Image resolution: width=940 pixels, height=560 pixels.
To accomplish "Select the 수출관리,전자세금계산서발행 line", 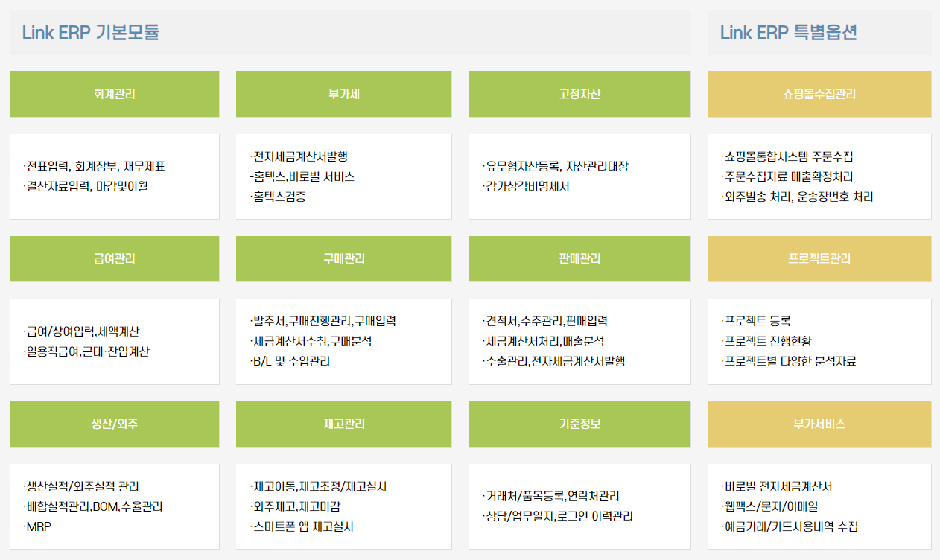I will point(553,361).
